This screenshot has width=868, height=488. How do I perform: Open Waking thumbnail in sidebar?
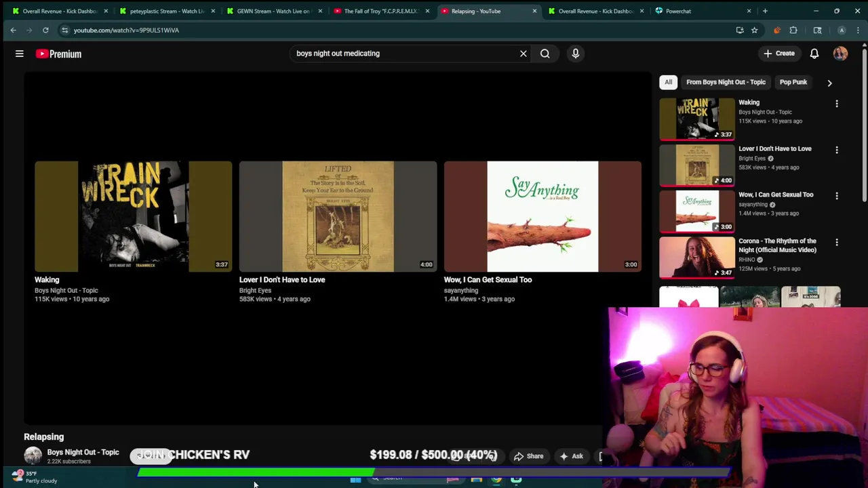click(x=697, y=119)
